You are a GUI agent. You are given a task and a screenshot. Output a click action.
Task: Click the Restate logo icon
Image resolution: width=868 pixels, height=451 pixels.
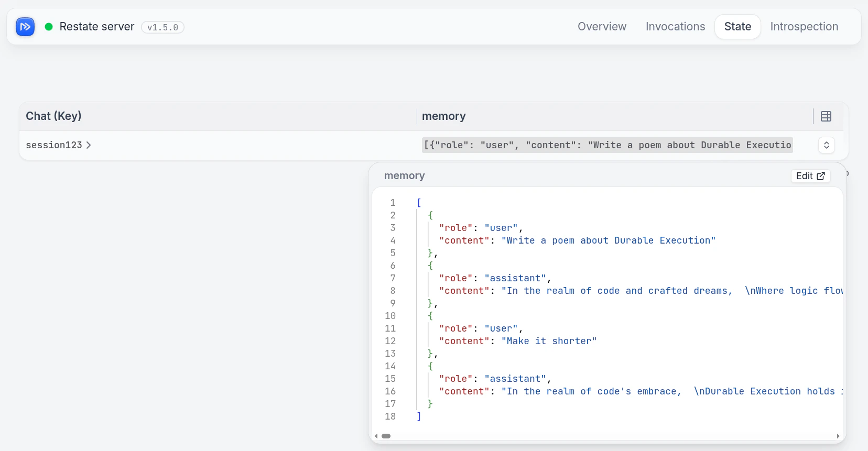pyautogui.click(x=25, y=27)
